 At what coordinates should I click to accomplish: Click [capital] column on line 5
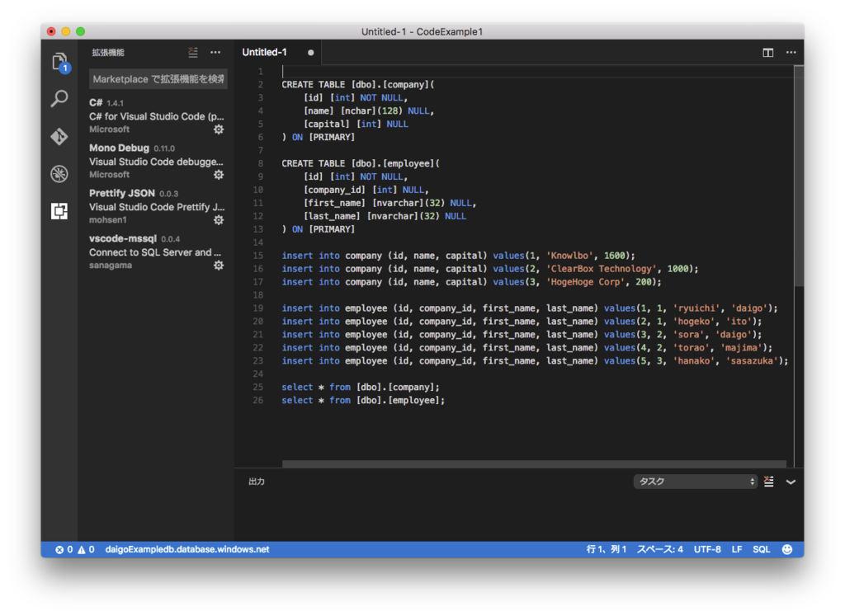tap(327, 124)
